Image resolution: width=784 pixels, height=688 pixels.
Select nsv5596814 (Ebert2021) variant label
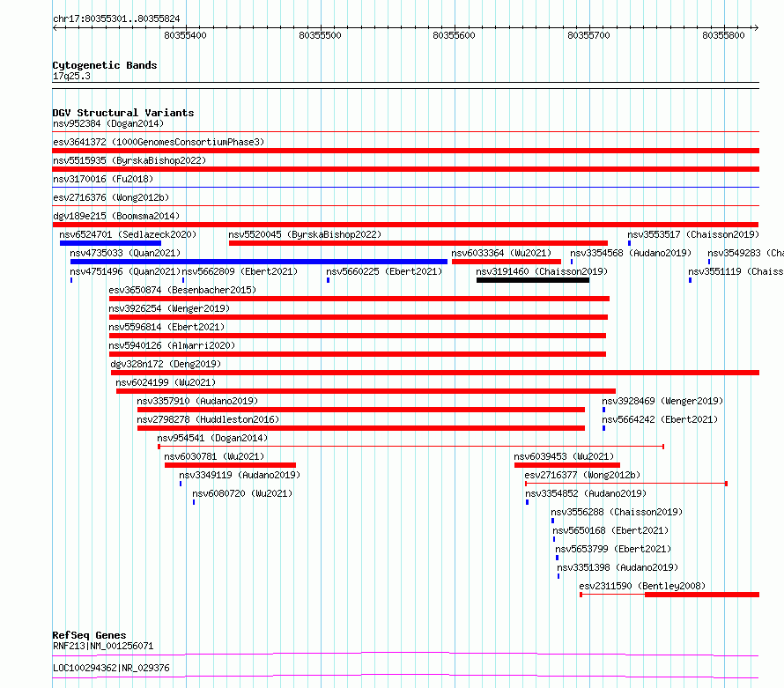[x=166, y=327]
